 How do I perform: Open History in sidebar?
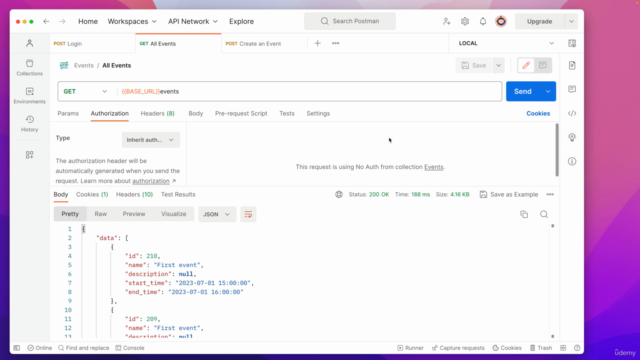coord(29,124)
